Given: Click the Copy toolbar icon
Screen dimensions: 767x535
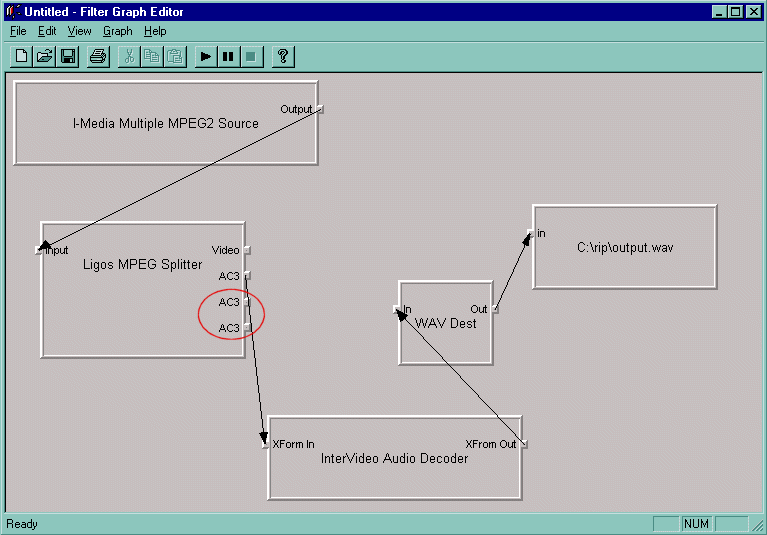Looking at the screenshot, I should click(152, 57).
